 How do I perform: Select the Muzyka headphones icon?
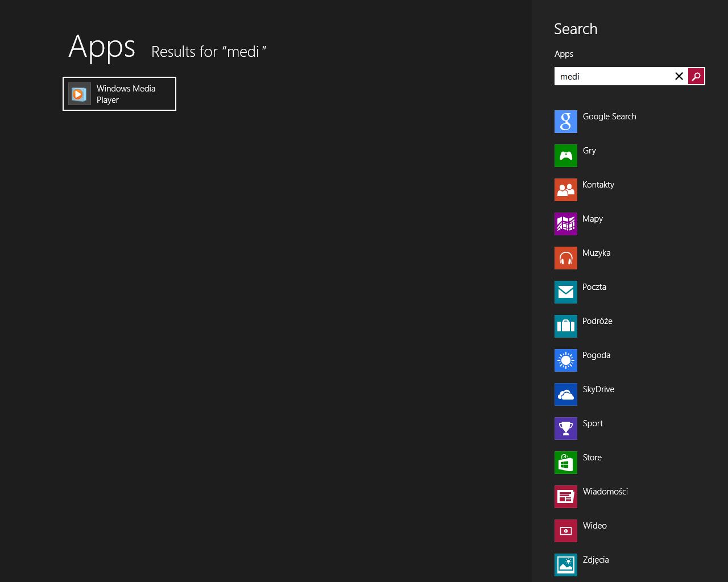[566, 258]
